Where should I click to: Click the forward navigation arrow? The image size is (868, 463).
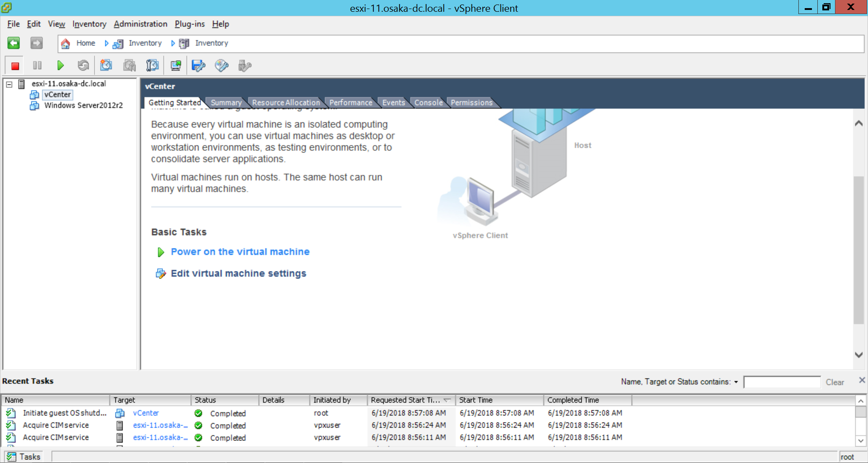37,43
